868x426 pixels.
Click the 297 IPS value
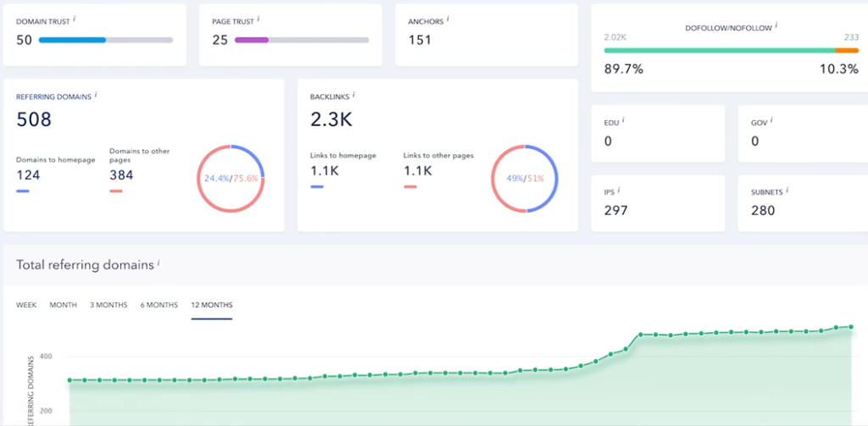point(615,211)
